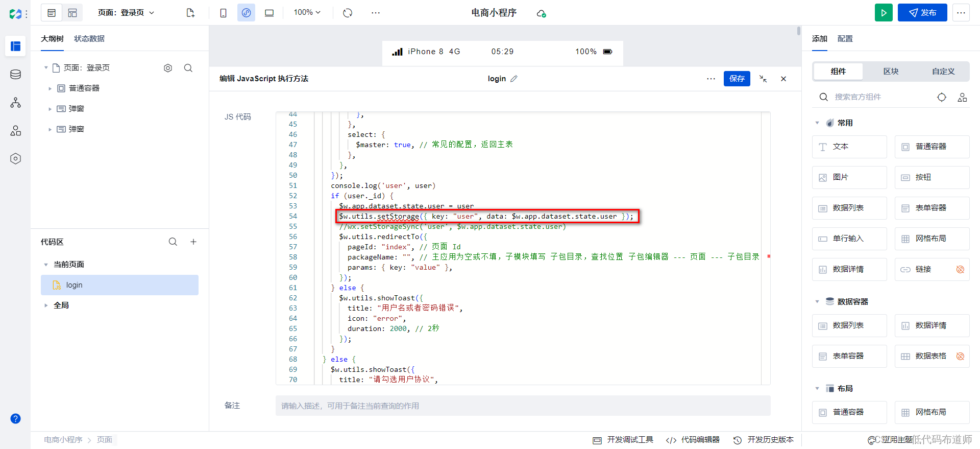
Task: Open the top toolbar more options menu
Action: (x=376, y=13)
